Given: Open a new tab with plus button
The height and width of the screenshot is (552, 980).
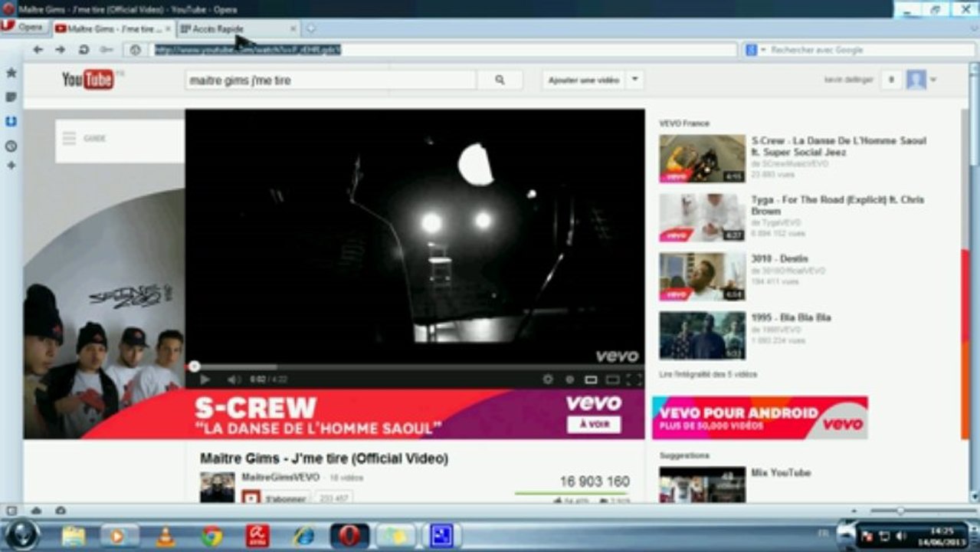Looking at the screenshot, I should point(310,29).
